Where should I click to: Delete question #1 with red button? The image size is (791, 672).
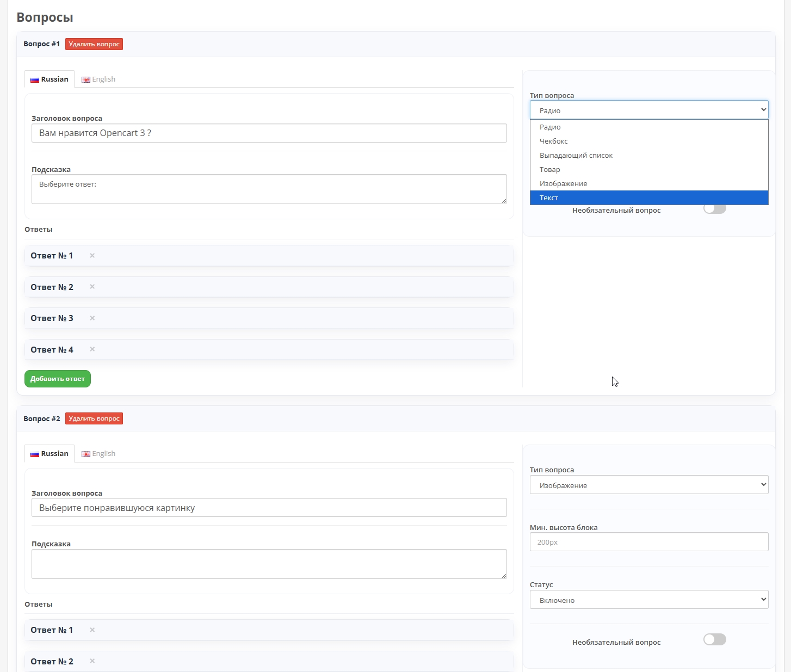tap(94, 44)
